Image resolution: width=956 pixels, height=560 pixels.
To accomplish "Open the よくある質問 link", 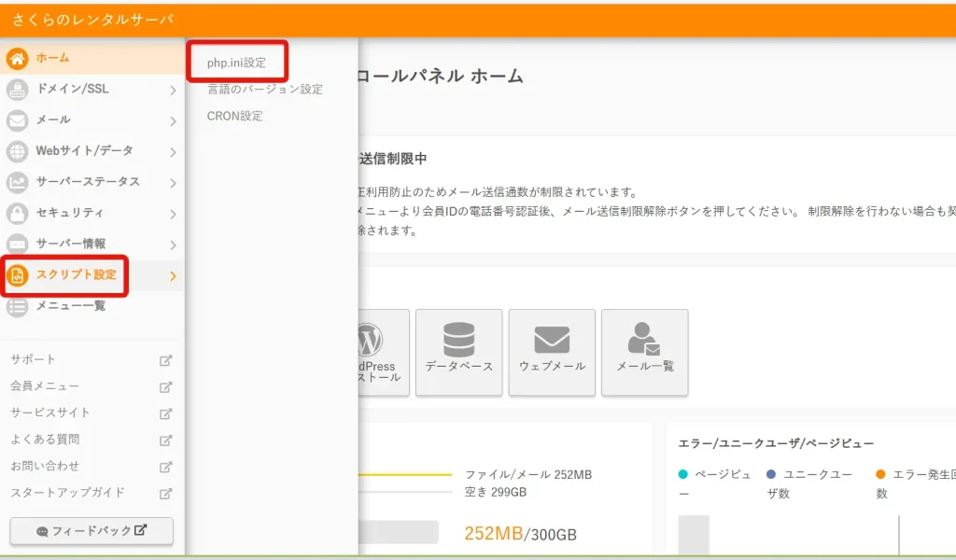I will point(45,439).
